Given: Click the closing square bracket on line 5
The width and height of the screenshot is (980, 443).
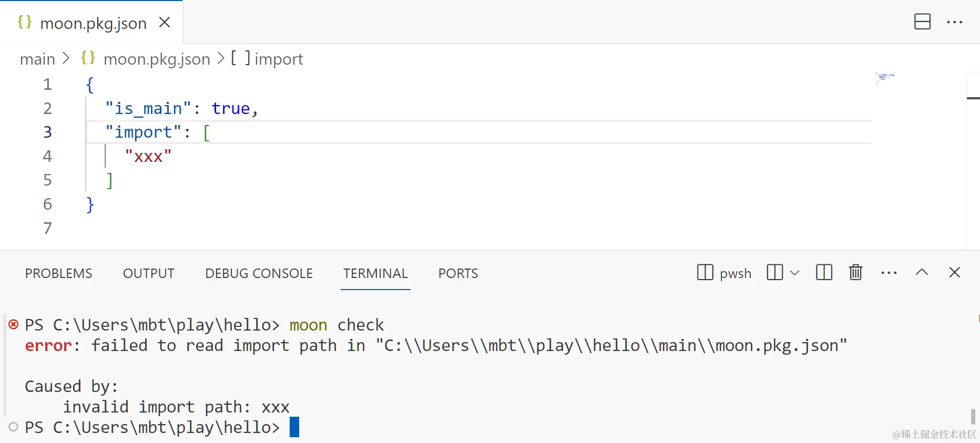Looking at the screenshot, I should pyautogui.click(x=109, y=180).
